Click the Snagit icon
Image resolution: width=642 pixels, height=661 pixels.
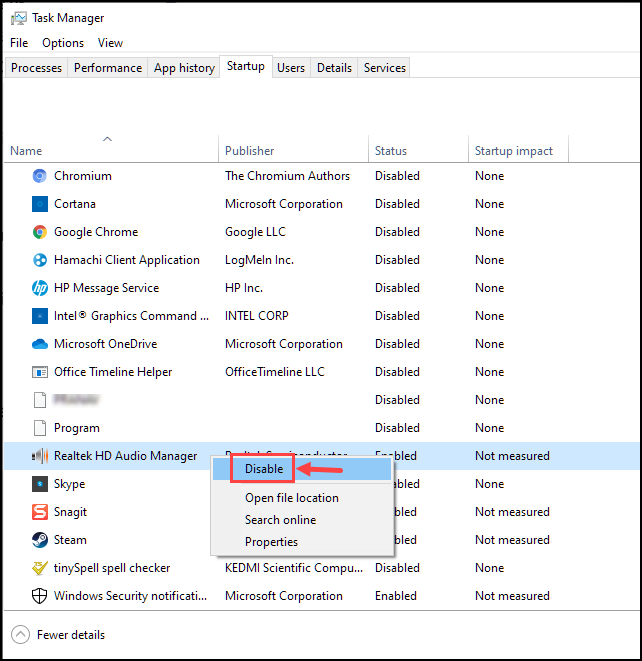[40, 512]
